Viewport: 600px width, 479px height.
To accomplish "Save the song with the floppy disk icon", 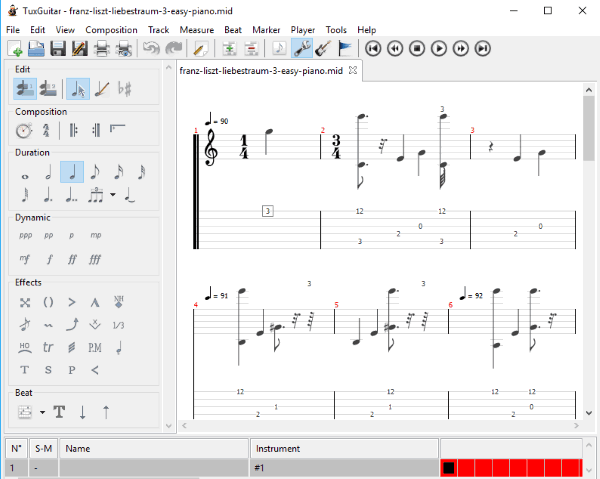I will coord(58,49).
